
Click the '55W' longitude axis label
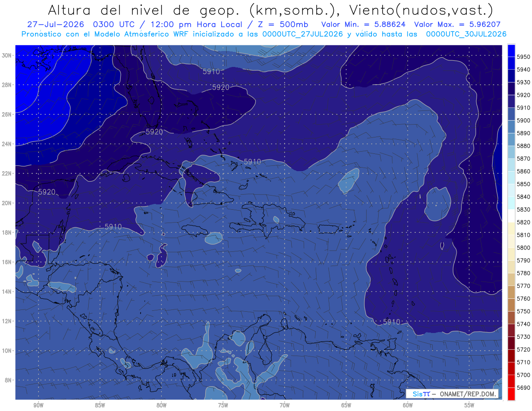pyautogui.click(x=469, y=405)
